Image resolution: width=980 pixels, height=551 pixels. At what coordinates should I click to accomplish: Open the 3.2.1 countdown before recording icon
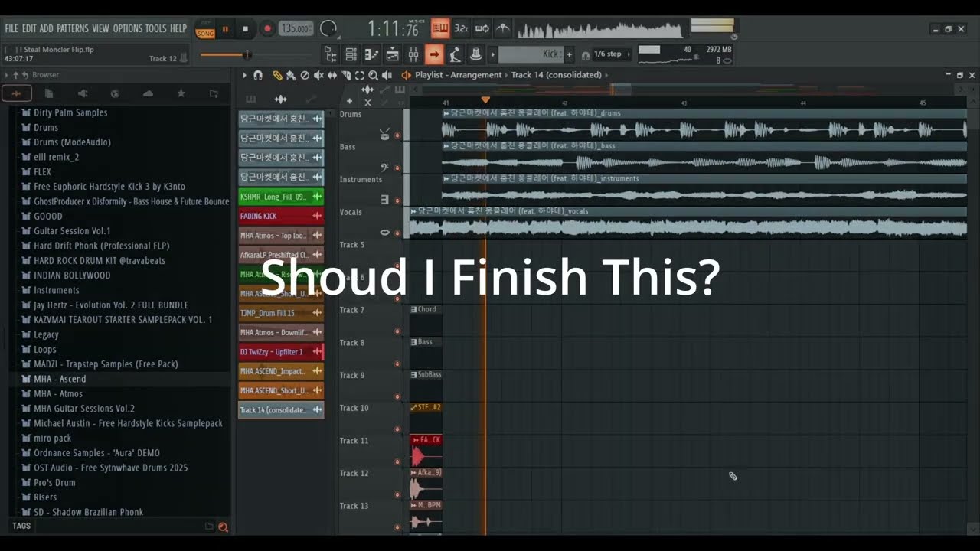(x=461, y=29)
